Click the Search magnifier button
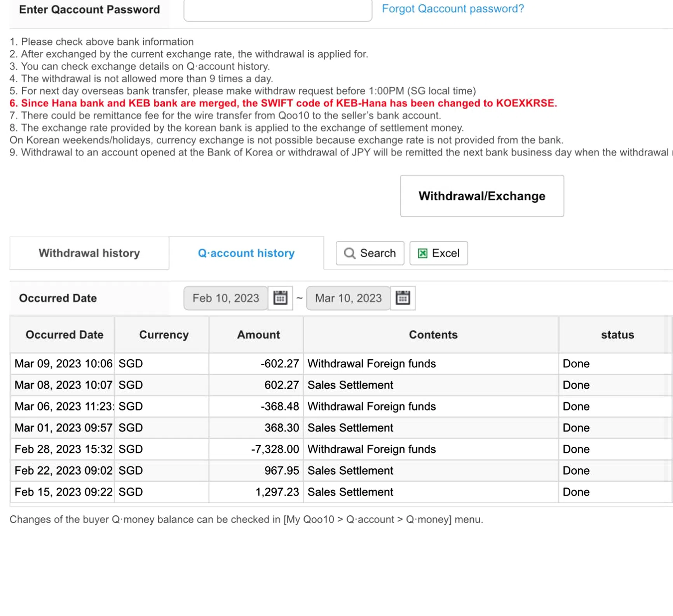The image size is (673, 616). coord(370,253)
